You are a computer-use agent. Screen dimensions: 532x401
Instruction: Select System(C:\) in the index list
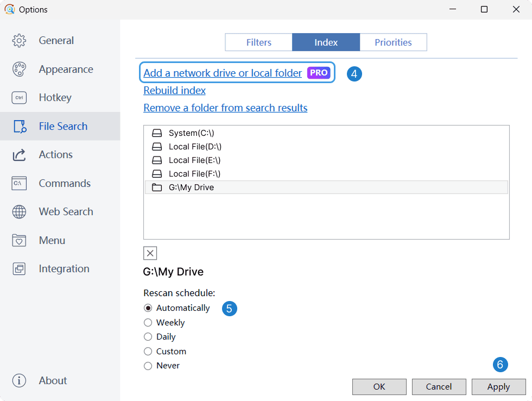click(x=326, y=133)
